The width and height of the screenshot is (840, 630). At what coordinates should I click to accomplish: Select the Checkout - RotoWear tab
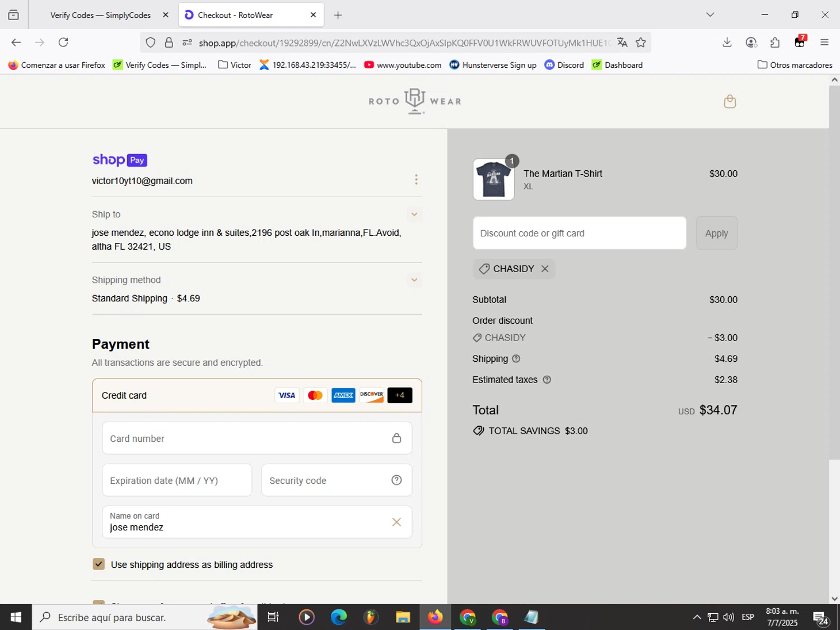(251, 15)
